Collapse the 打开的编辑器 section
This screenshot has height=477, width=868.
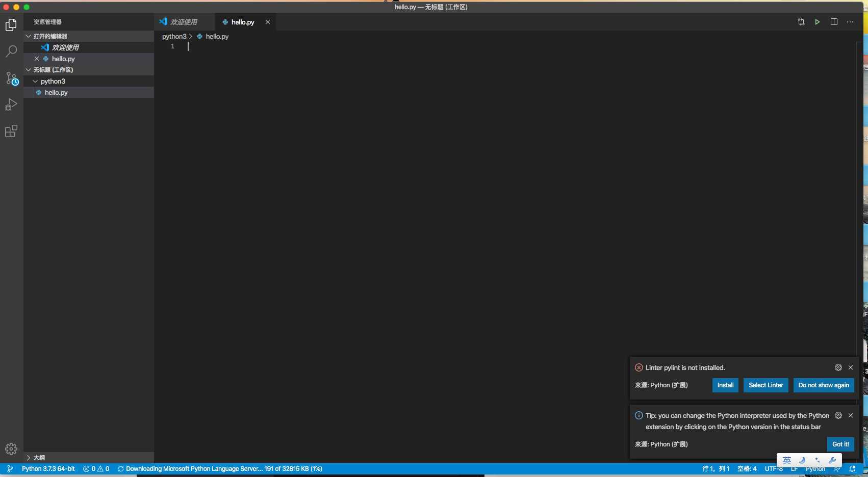tap(89, 36)
